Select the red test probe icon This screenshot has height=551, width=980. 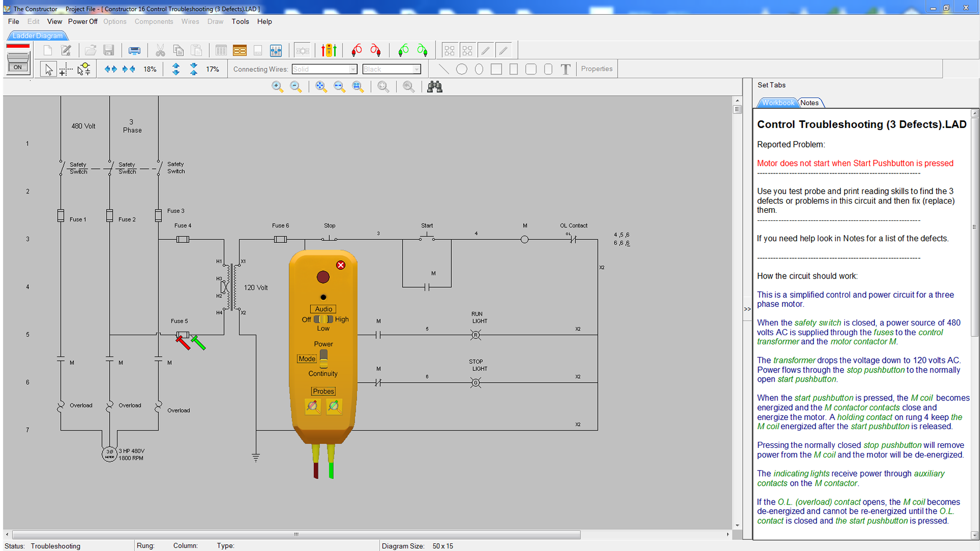[357, 51]
